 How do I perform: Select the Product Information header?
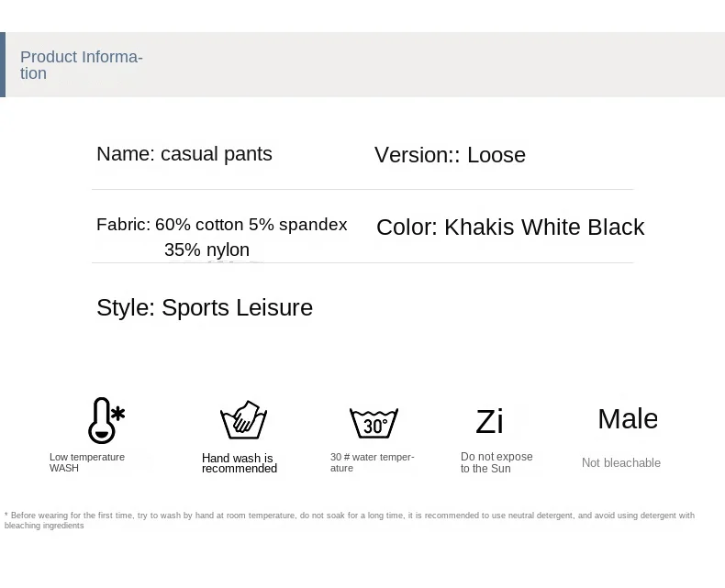81,65
